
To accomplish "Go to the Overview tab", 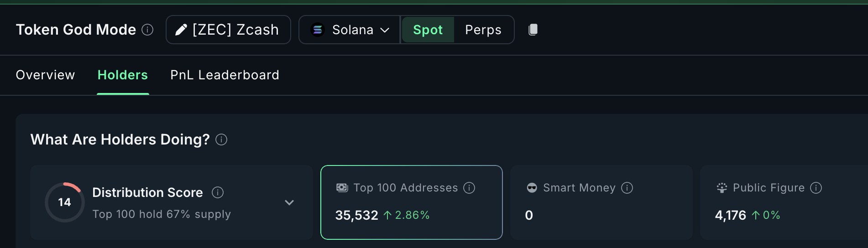I will tap(45, 75).
